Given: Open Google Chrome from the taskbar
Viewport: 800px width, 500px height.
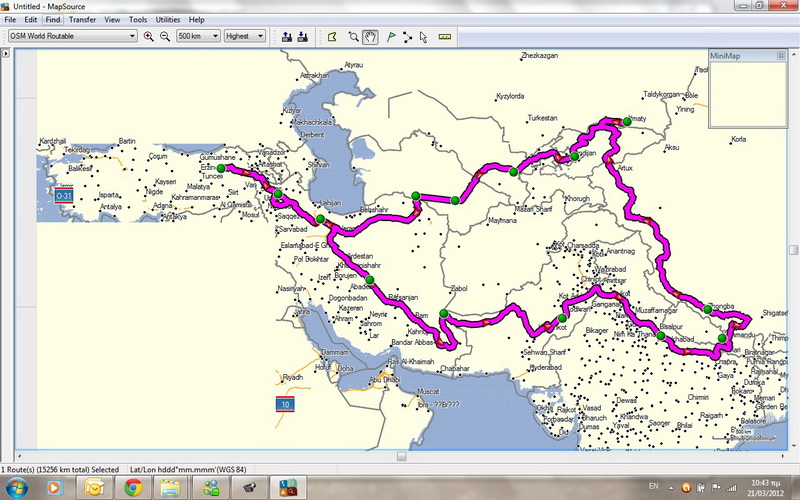Looking at the screenshot, I should pyautogui.click(x=132, y=487).
